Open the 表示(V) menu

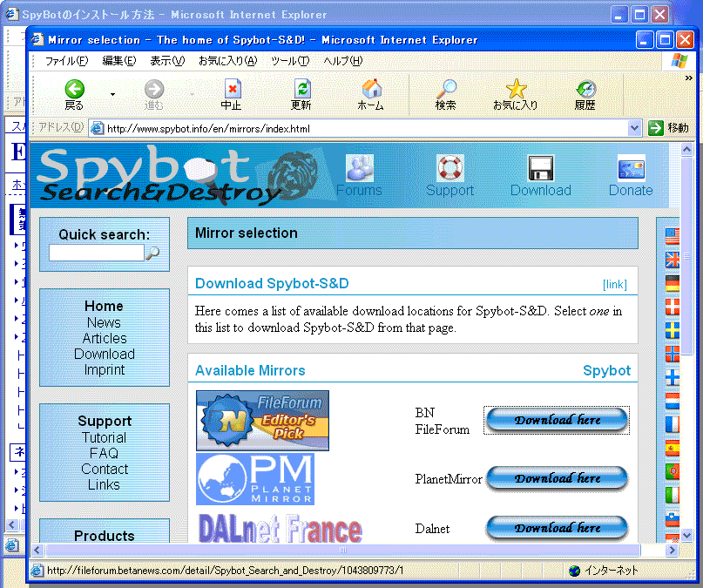167,60
